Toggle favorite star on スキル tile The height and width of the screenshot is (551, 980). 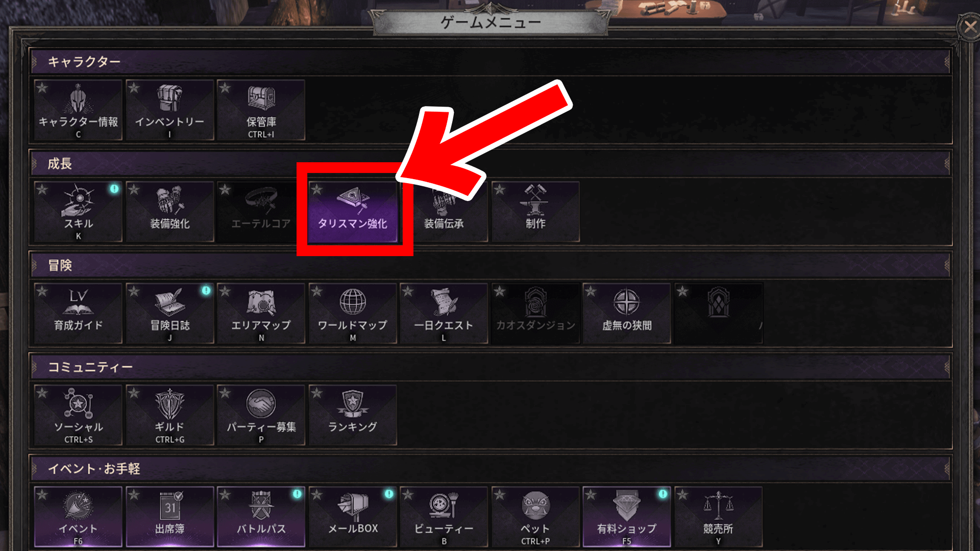tap(42, 190)
